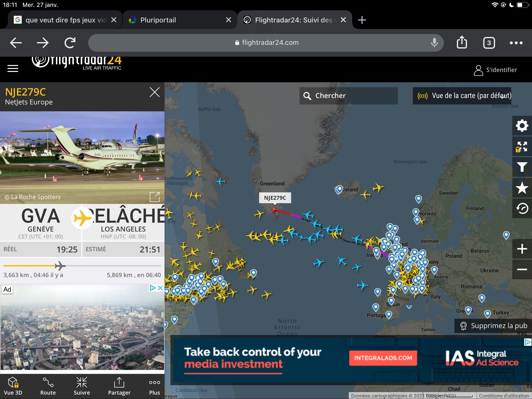
Task: Open the flight filter funnel icon
Action: 522,167
